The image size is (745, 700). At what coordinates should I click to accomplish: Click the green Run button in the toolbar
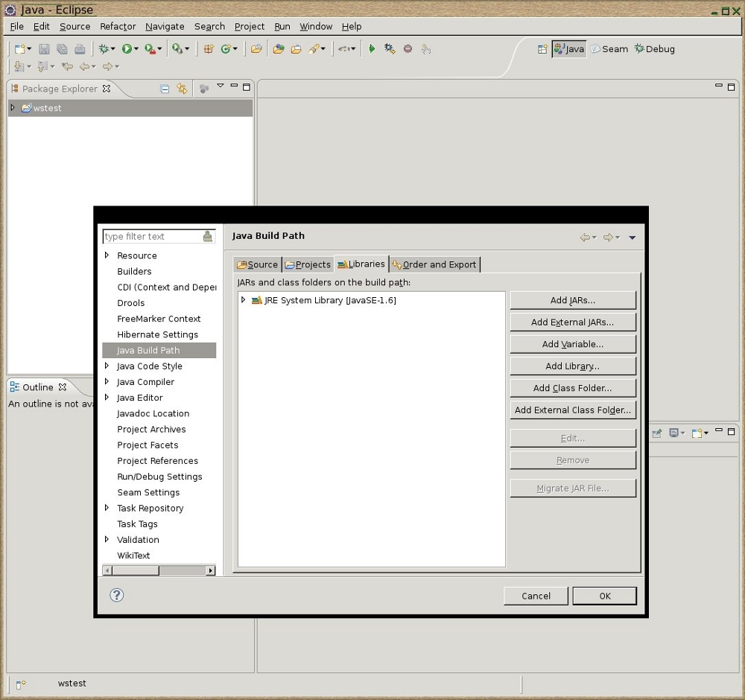tap(127, 49)
